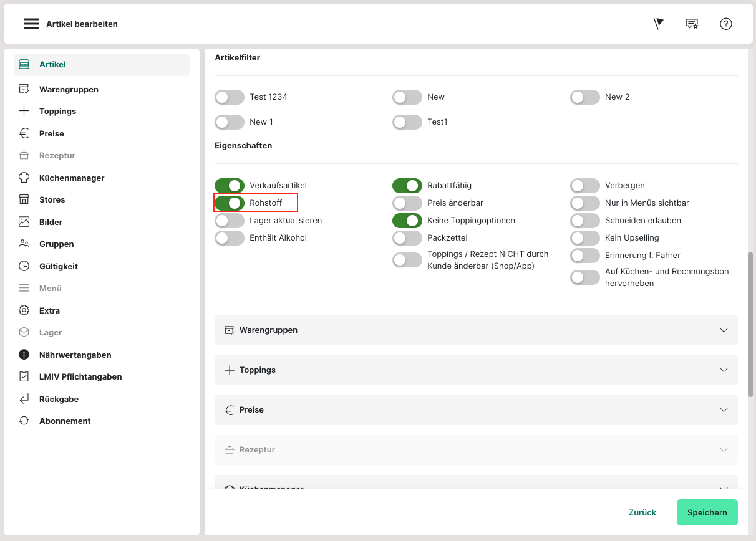This screenshot has width=756, height=541.
Task: Open the hamburger menu icon
Action: 31,24
